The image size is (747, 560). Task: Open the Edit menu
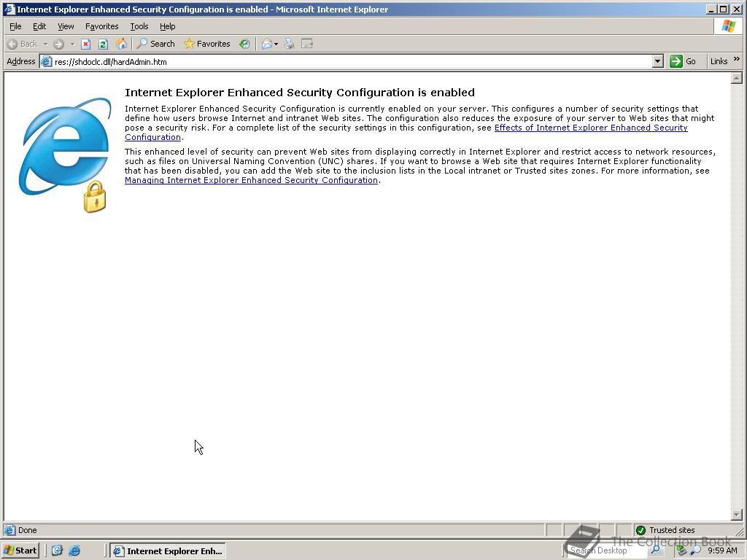click(39, 26)
